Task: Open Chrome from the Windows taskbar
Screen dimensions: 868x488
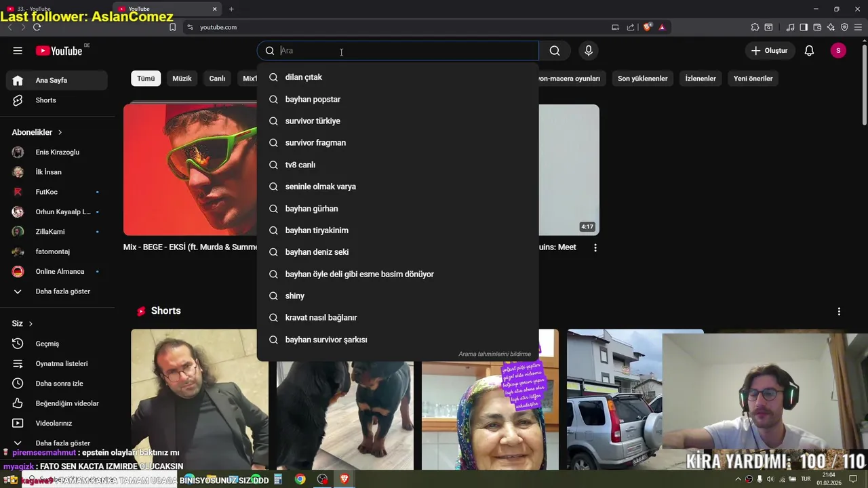Action: pos(300,479)
